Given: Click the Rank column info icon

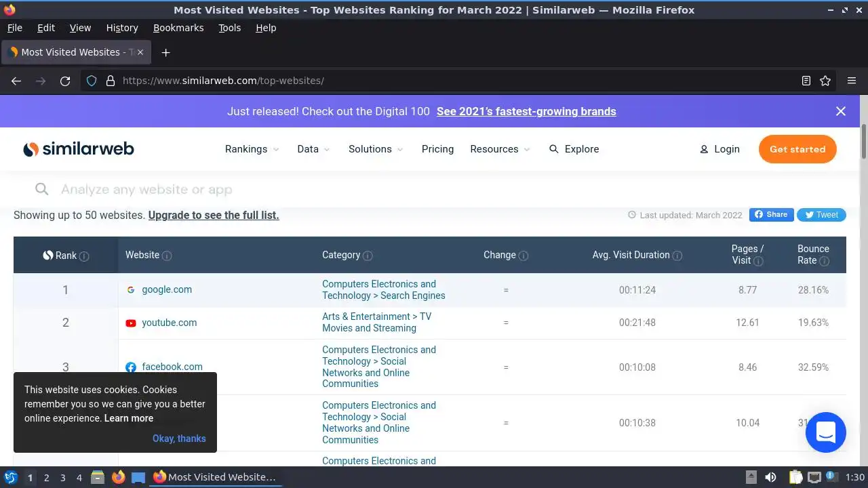Looking at the screenshot, I should pos(84,256).
